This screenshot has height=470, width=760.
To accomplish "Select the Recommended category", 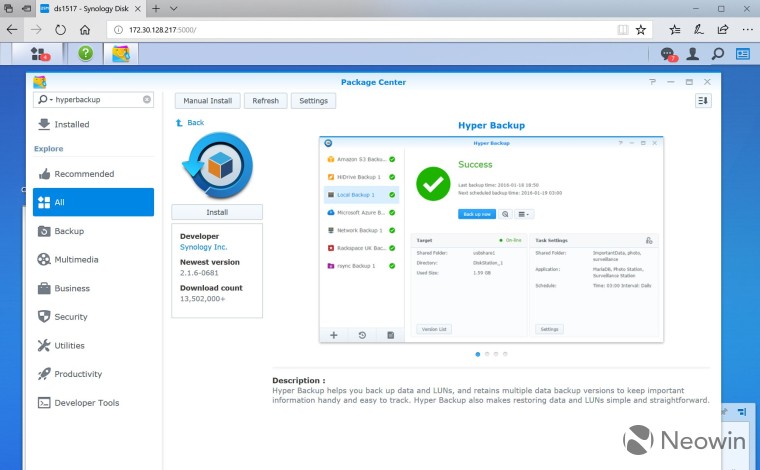I will (x=93, y=174).
